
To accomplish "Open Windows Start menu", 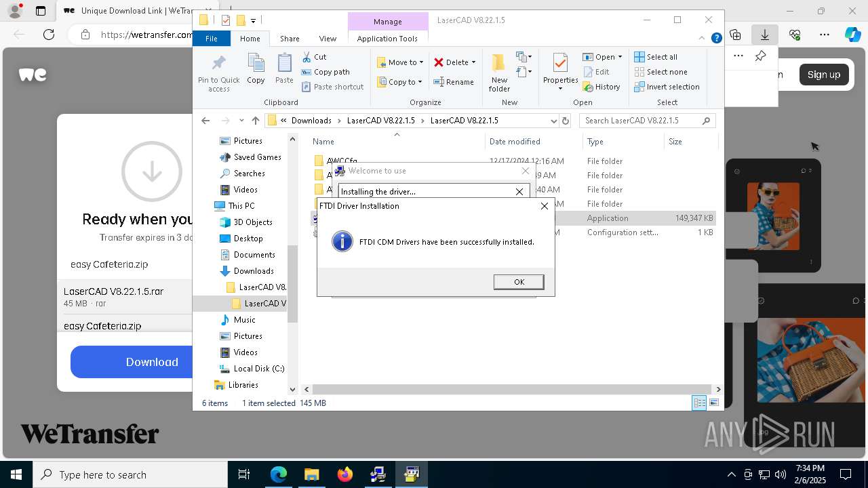I will pos(16,474).
